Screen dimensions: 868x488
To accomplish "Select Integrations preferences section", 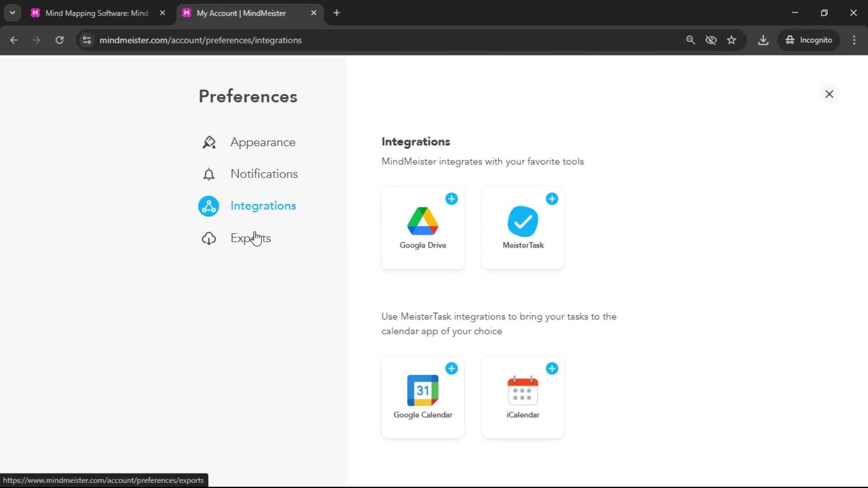I will pos(263,206).
